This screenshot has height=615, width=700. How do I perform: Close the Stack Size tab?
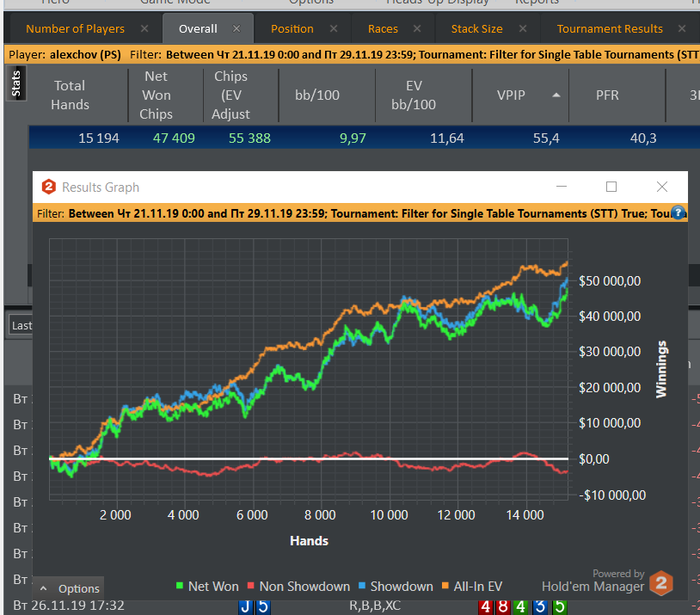(x=523, y=29)
